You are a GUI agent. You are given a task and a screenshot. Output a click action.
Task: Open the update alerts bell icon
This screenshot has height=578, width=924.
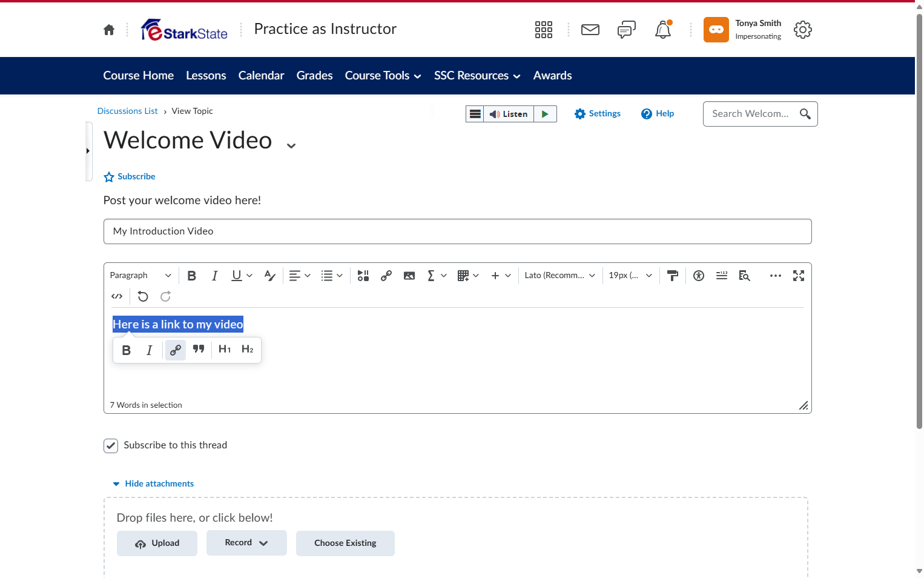click(x=663, y=30)
